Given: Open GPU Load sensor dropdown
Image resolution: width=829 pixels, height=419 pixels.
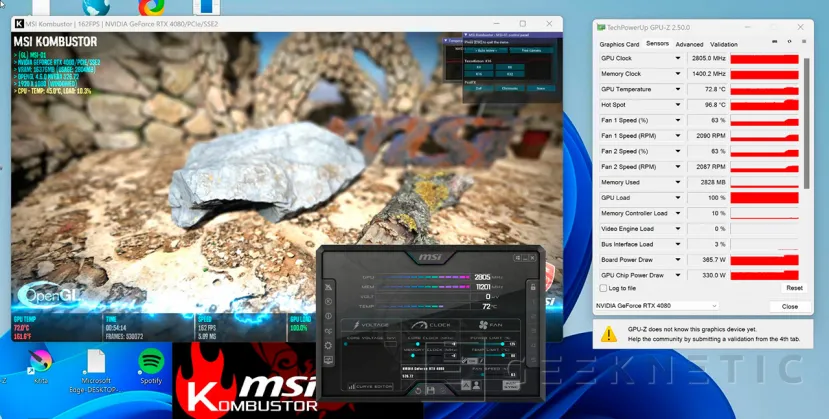Looking at the screenshot, I should coord(678,198).
